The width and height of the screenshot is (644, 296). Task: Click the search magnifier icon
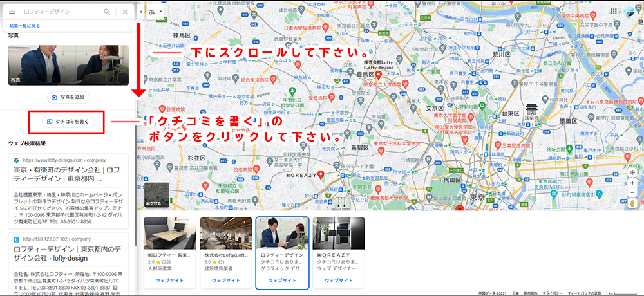pos(107,12)
